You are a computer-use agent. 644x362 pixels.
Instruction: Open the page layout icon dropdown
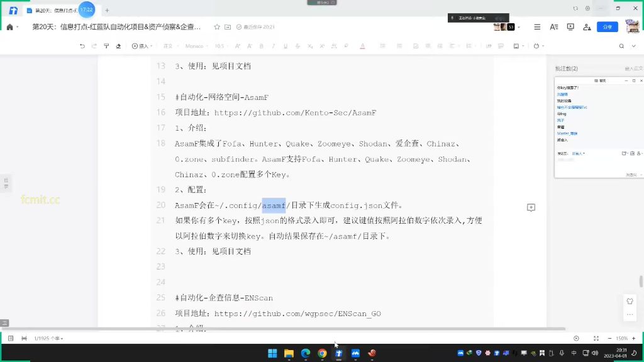click(518, 46)
